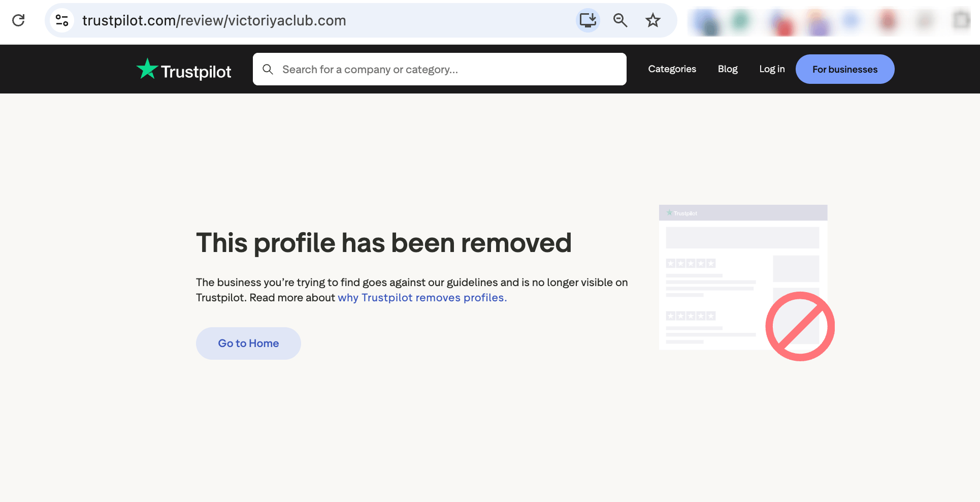The image size is (980, 502).
Task: Click the URL text in the address bar
Action: (214, 20)
